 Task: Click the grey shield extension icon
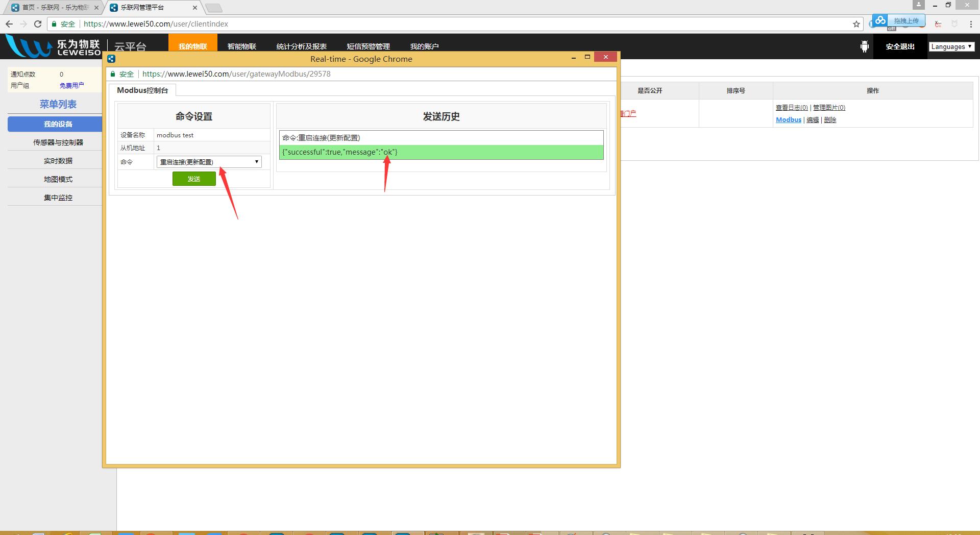pos(954,24)
